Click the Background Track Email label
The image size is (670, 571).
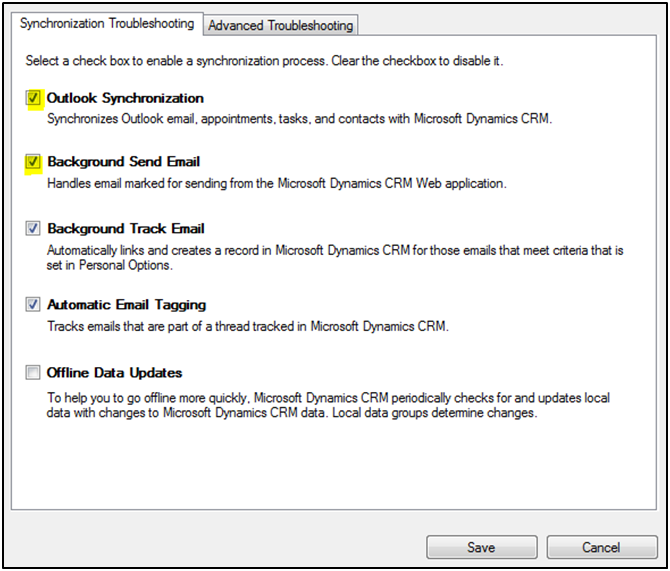click(x=126, y=229)
